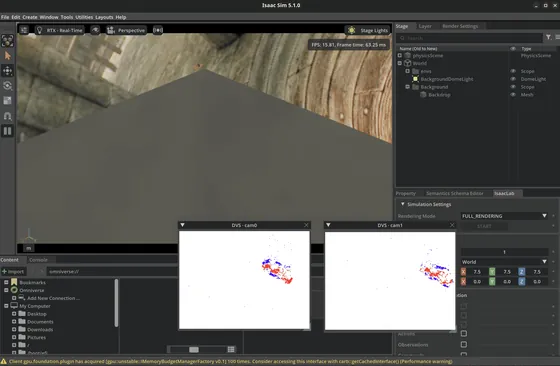Toggle visibility of envs scope
This screenshot has height=366, width=560.
(x=513, y=71)
